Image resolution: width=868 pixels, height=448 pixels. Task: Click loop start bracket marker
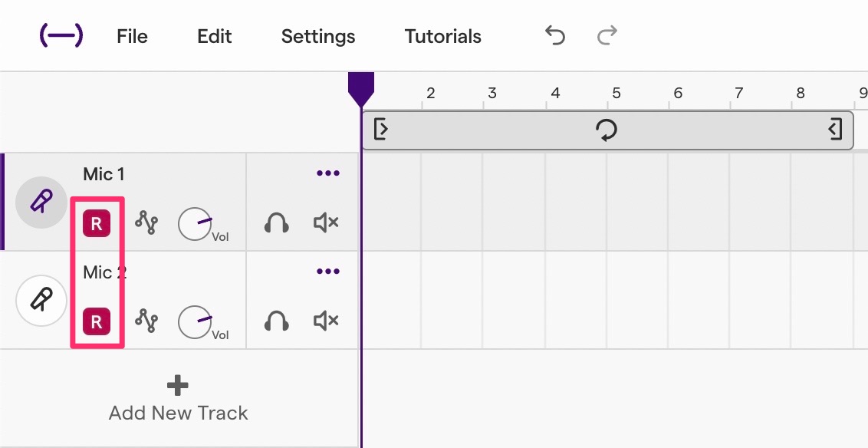(x=381, y=130)
